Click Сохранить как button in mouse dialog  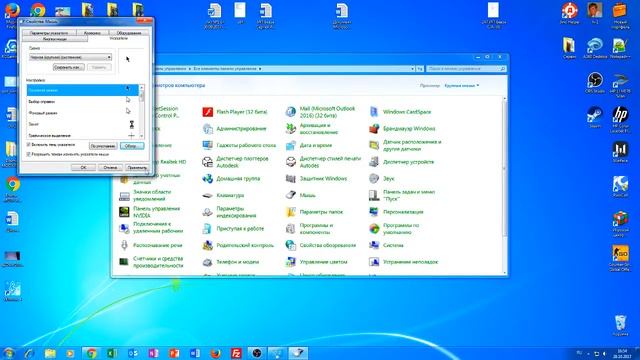(x=69, y=67)
